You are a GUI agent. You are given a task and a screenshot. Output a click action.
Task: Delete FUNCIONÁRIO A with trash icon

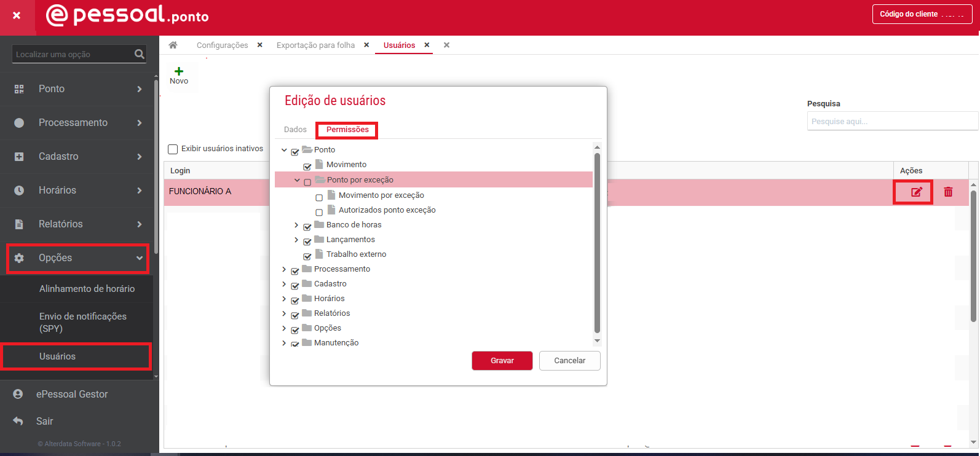point(948,192)
